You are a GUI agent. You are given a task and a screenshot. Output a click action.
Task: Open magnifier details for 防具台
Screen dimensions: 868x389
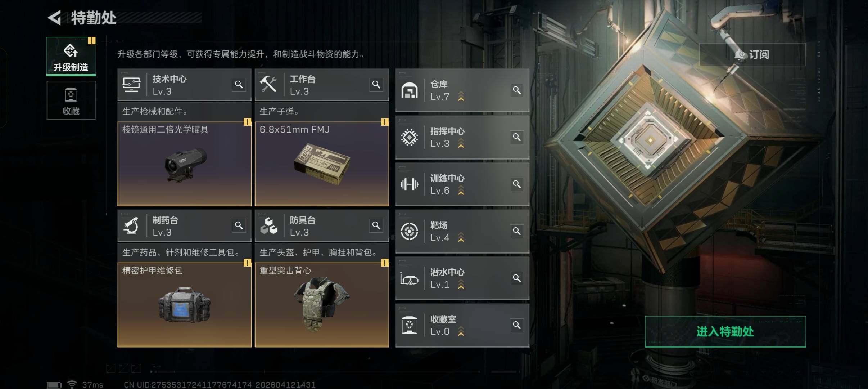(376, 225)
